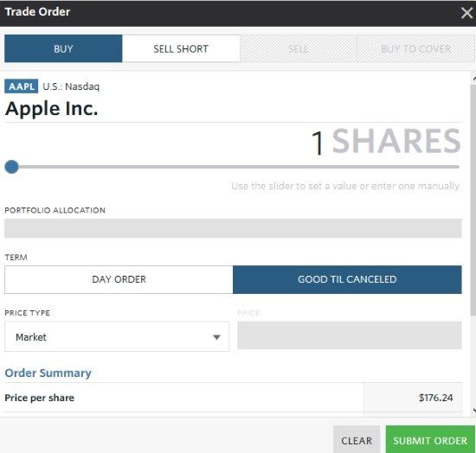The width and height of the screenshot is (476, 453).
Task: Click the AAPL ticker badge
Action: [22, 86]
